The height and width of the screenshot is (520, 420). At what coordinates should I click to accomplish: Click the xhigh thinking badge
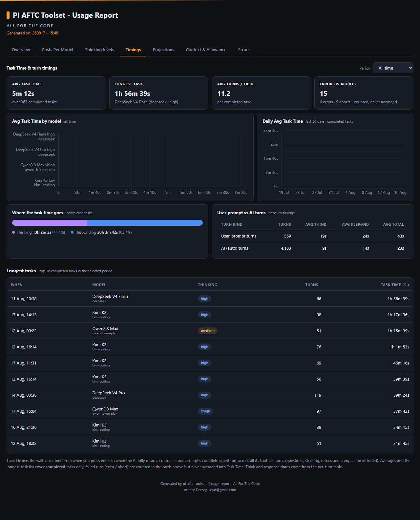point(205,411)
